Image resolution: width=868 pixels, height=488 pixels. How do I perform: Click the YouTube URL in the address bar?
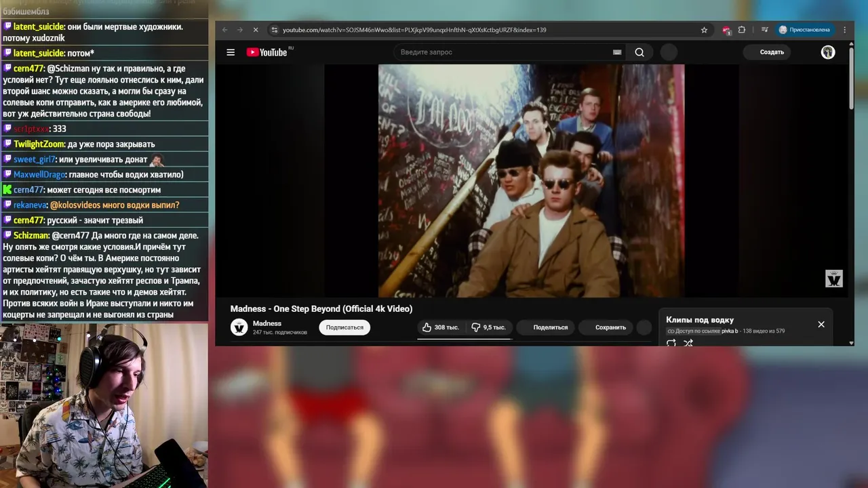(414, 30)
